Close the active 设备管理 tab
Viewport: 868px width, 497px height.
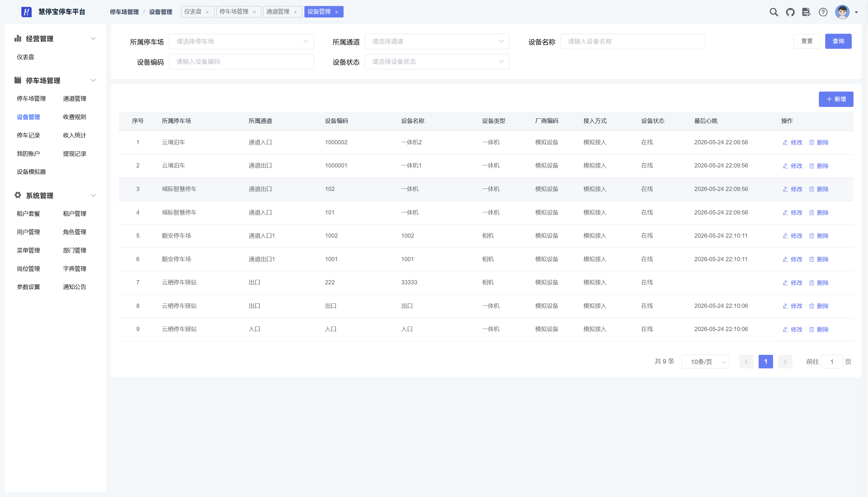coord(336,12)
